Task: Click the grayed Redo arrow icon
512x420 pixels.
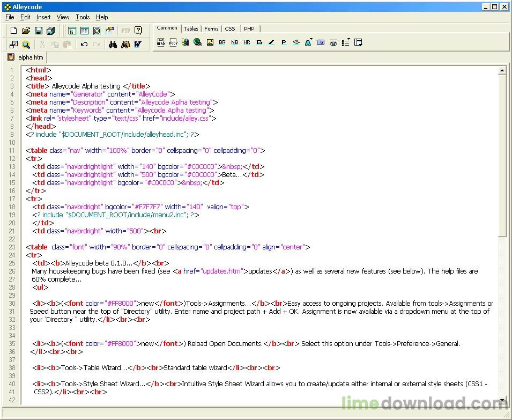Action: (97, 45)
